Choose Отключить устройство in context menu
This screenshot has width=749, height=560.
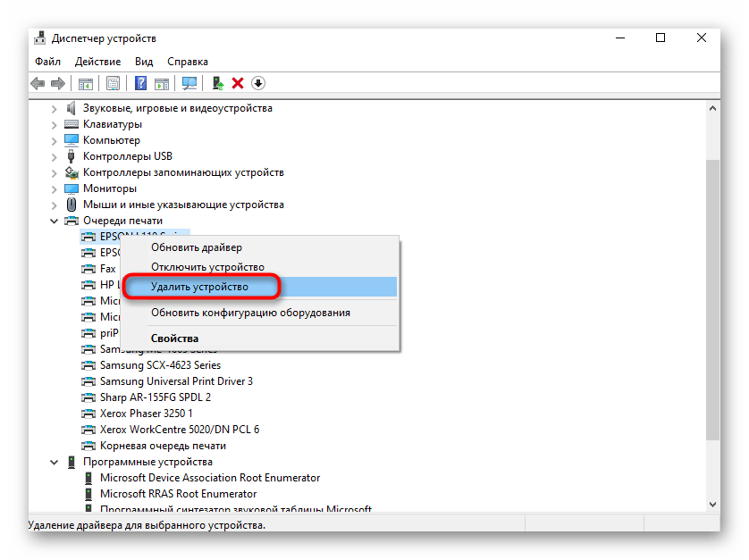pyautogui.click(x=259, y=267)
